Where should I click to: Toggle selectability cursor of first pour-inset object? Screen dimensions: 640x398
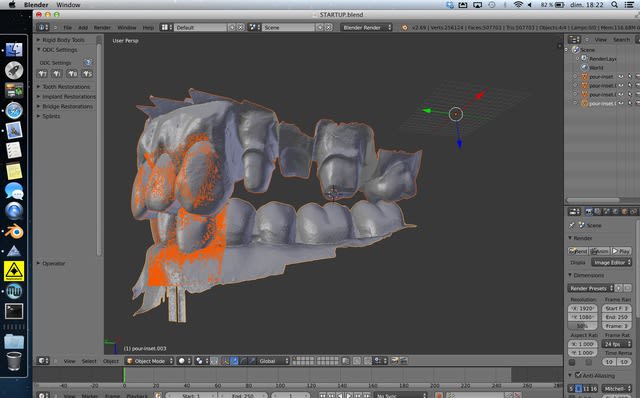[x=630, y=76]
